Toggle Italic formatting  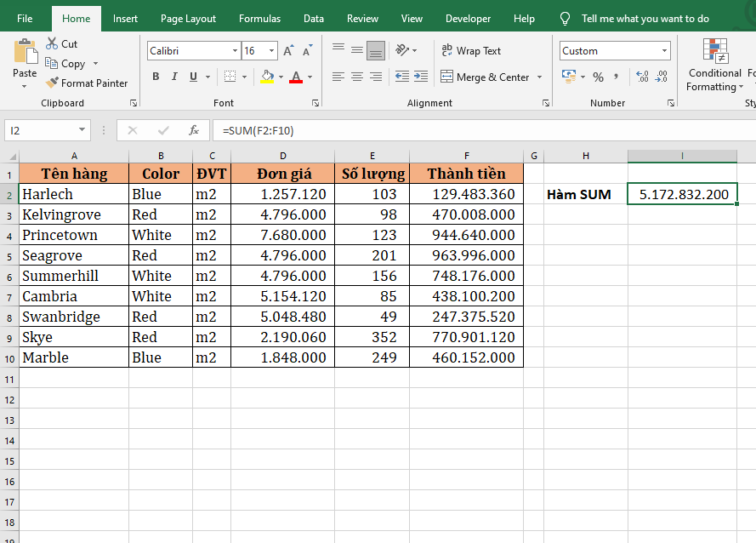point(174,77)
